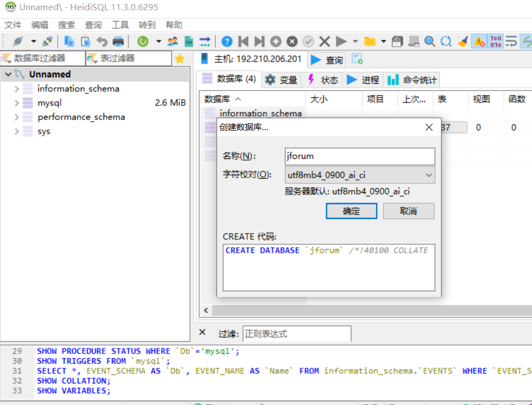The width and height of the screenshot is (532, 405).
Task: Open the blue help question mark
Action: (227, 41)
